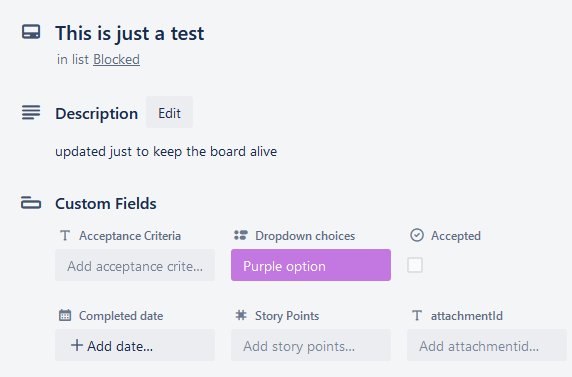Click the Add attachmentid field
572x377 pixels.
pos(487,345)
